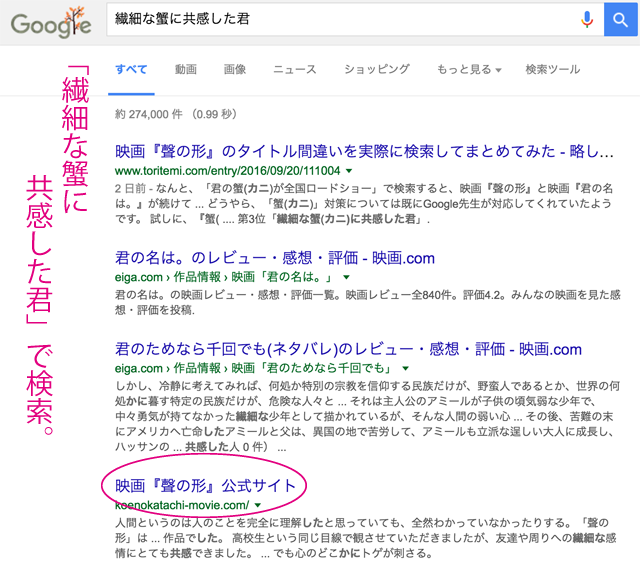Switch to the 動画 tab
640x562 pixels.
point(186,69)
